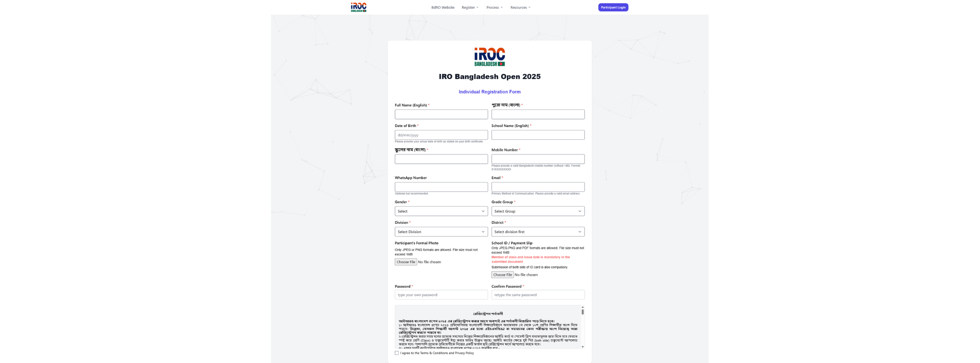Click the Date of Birth field

click(441, 135)
